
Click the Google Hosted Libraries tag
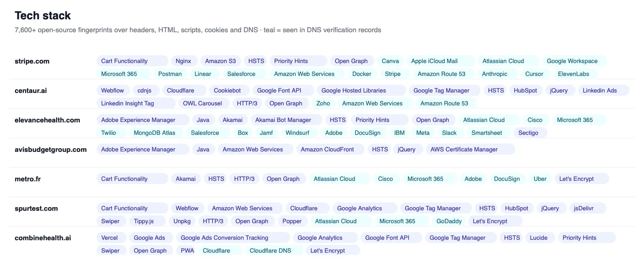(x=362, y=91)
